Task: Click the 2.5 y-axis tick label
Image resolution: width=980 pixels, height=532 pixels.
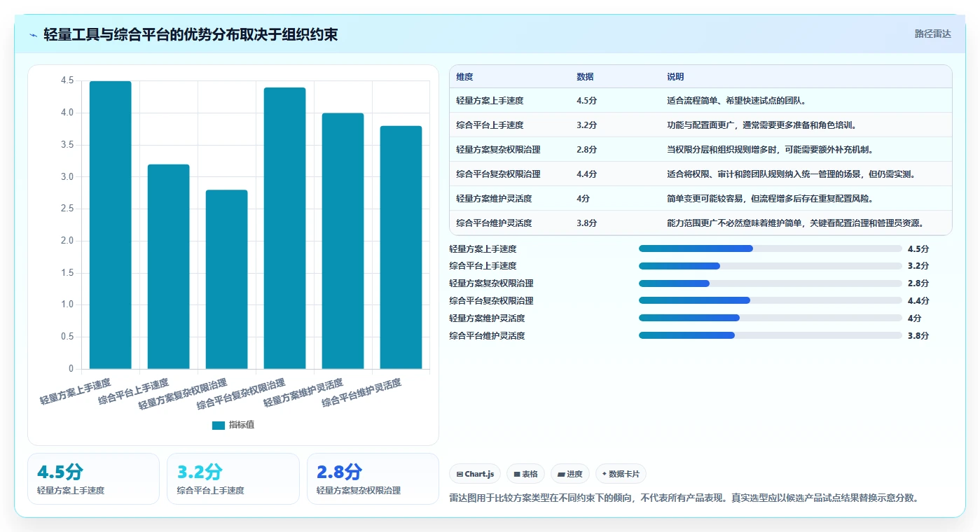Action: (x=67, y=209)
